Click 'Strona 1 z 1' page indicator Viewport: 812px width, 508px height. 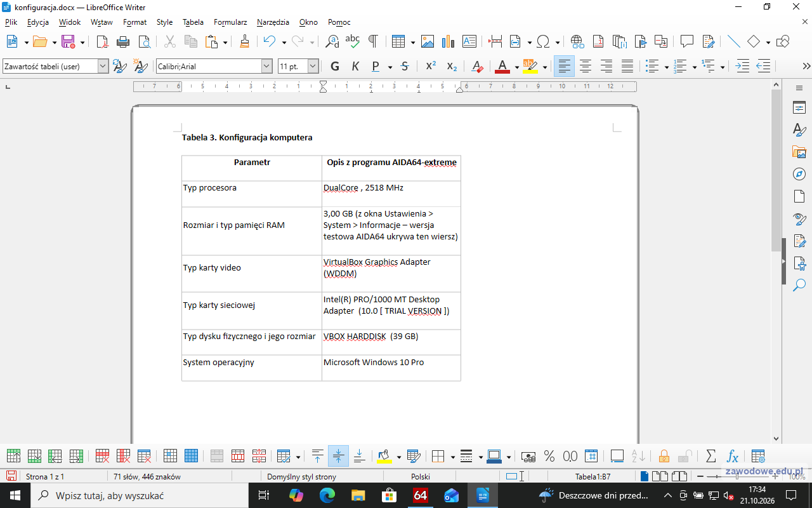click(45, 476)
